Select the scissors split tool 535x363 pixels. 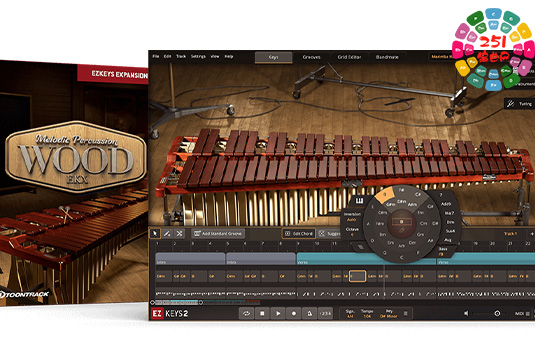[x=179, y=233]
